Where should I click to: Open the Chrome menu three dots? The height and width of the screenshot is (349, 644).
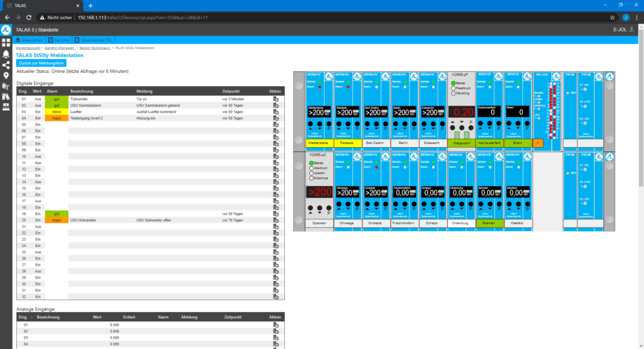[636, 18]
